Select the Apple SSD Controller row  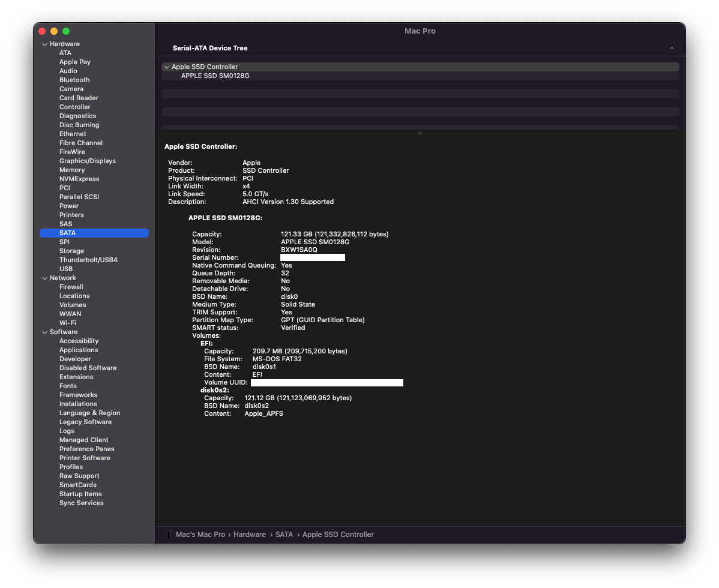coord(420,67)
